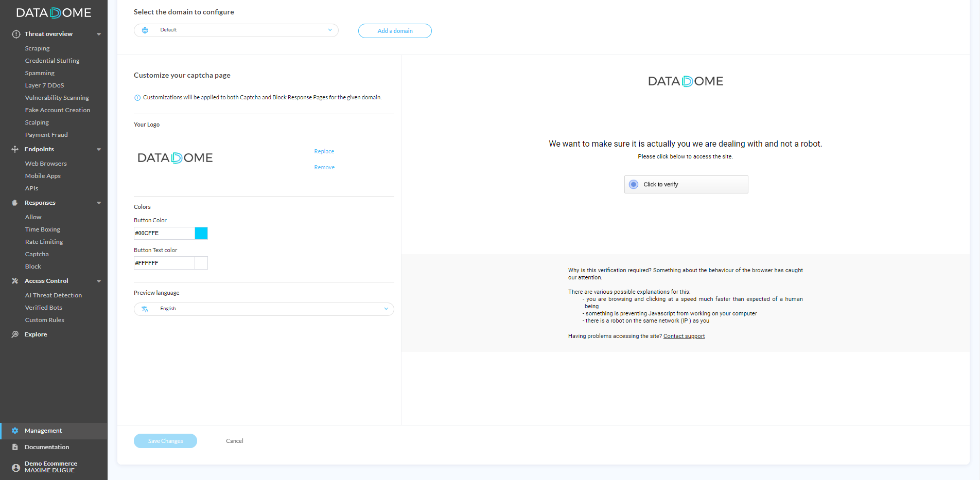Go to Spamming page
This screenshot has height=480, width=980.
point(40,73)
